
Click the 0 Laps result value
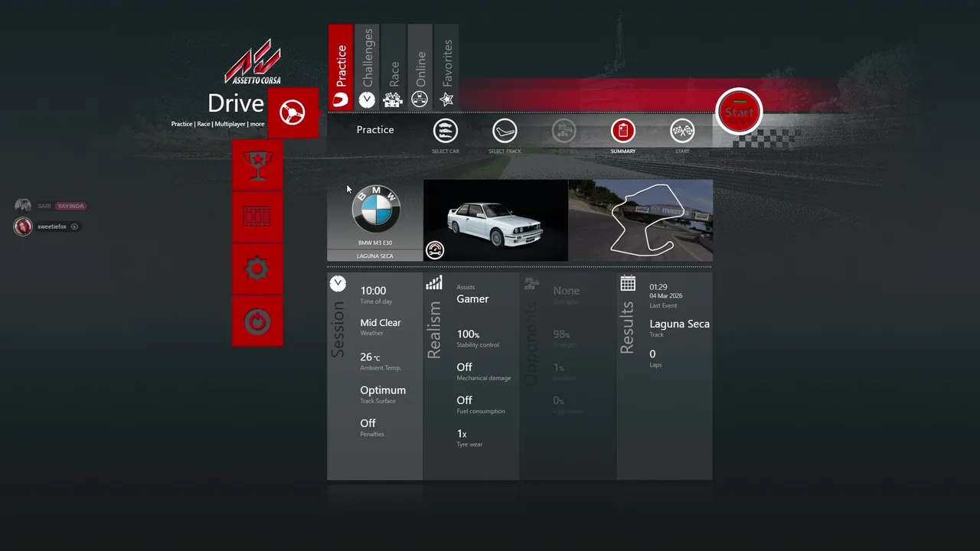(652, 354)
